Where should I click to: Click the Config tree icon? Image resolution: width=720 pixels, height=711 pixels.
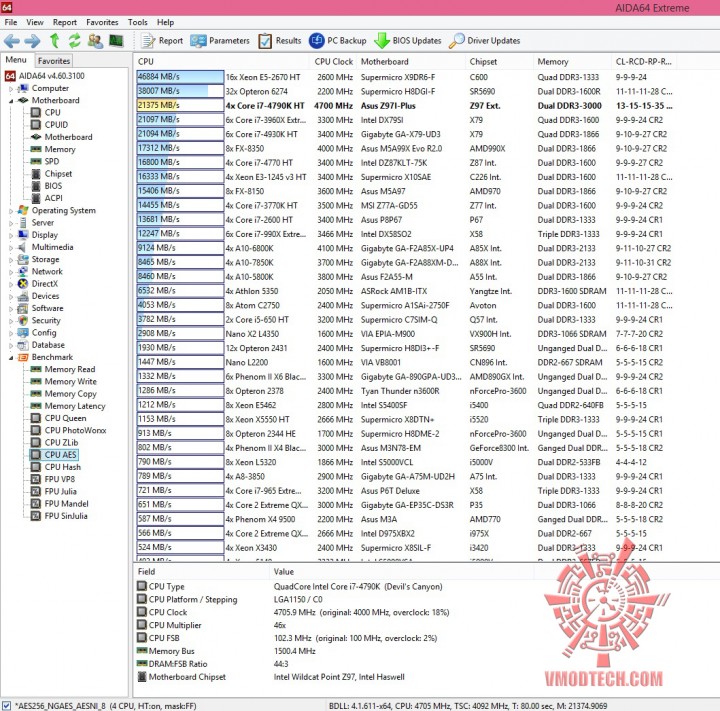pyautogui.click(x=23, y=333)
